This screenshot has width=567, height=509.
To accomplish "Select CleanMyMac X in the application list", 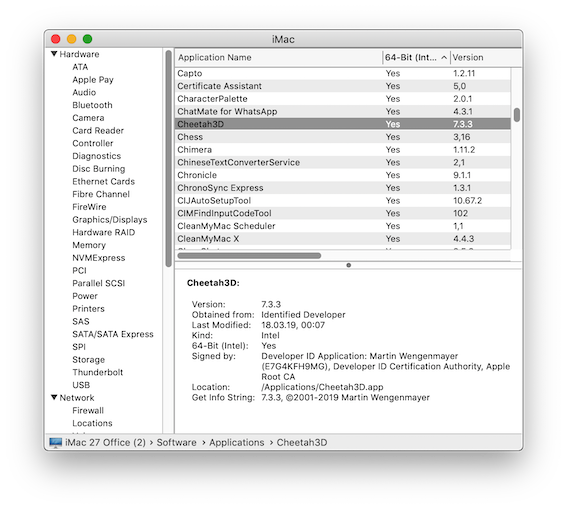I will (x=343, y=239).
